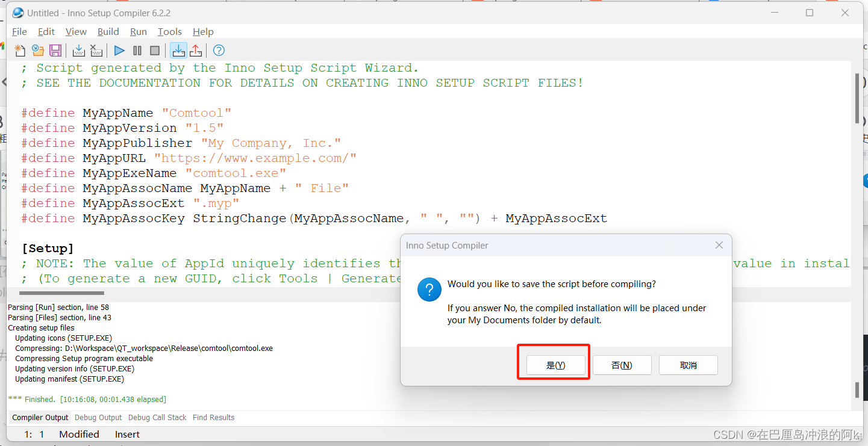
Task: Click the MyAppAssocExt ".myp" line
Action: (x=131, y=203)
